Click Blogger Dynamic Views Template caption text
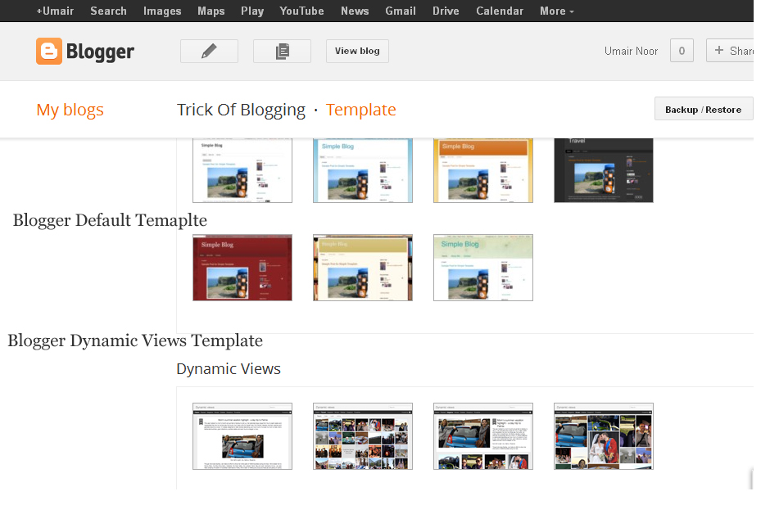Screen dimensions: 770x532 pyautogui.click(x=135, y=340)
